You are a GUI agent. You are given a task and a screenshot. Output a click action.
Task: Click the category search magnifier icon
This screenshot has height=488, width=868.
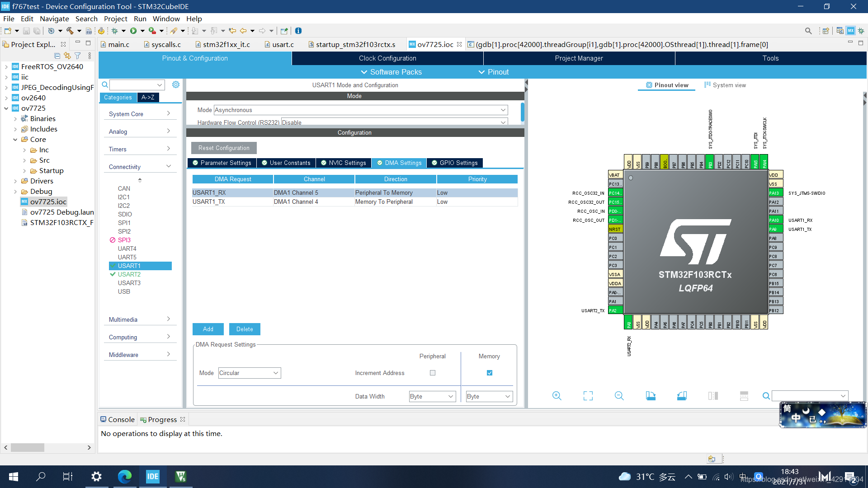[105, 84]
